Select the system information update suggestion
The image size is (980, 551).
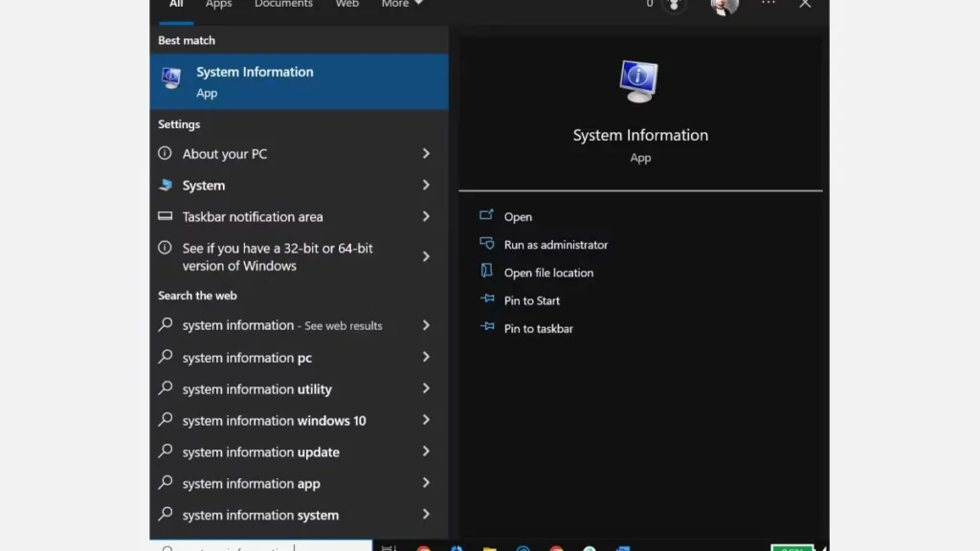point(299,452)
